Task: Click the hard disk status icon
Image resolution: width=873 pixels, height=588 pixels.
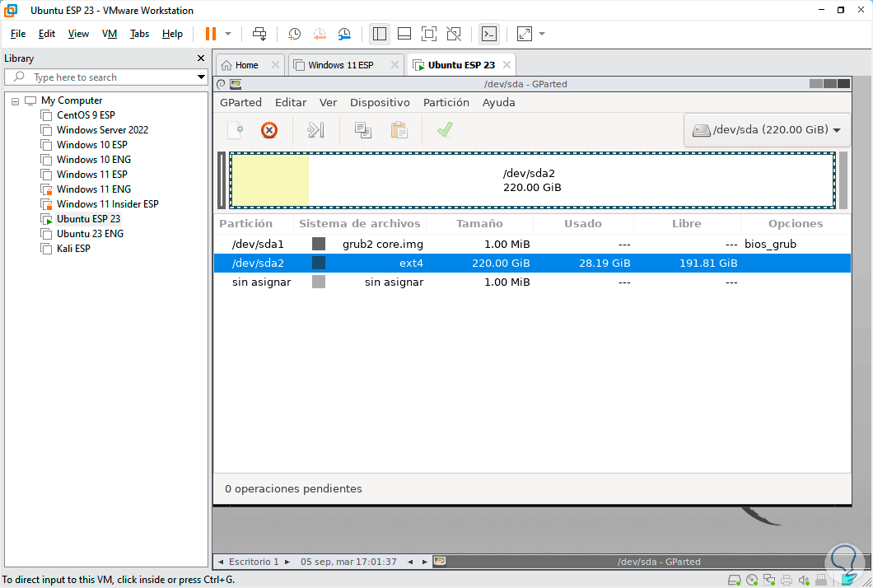Action: pyautogui.click(x=735, y=581)
